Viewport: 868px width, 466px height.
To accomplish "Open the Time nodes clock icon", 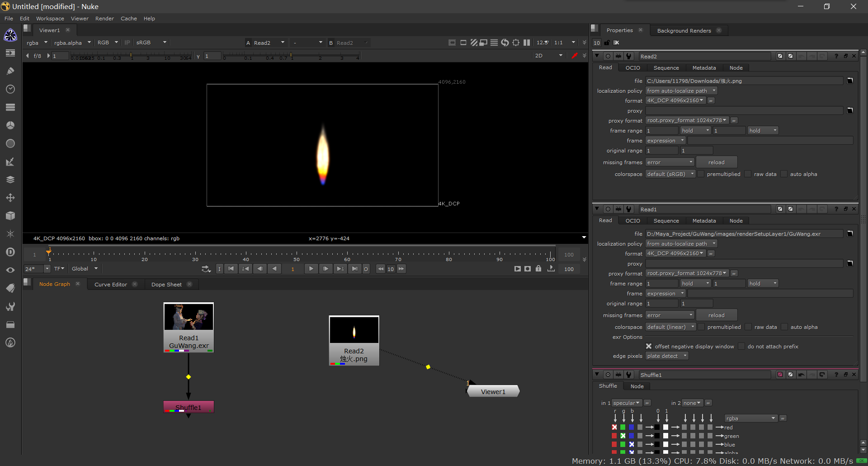I will tap(10, 89).
